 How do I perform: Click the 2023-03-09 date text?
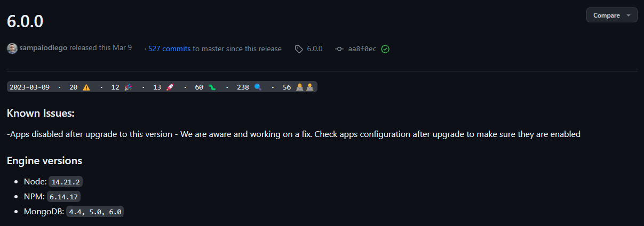31,87
